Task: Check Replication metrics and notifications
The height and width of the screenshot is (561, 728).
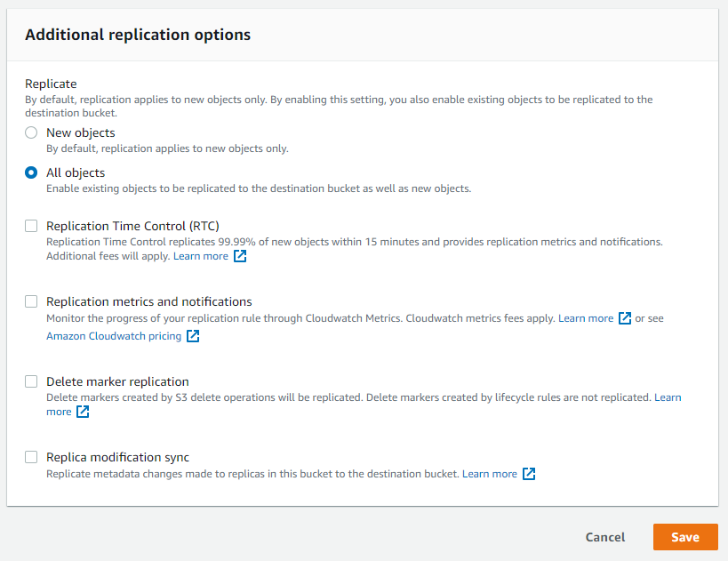Action: point(31,301)
